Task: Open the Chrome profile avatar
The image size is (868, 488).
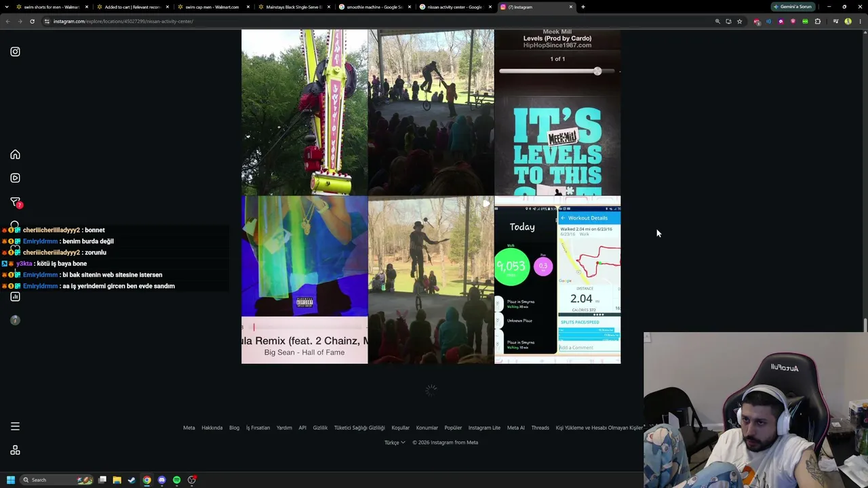Action: (x=848, y=21)
